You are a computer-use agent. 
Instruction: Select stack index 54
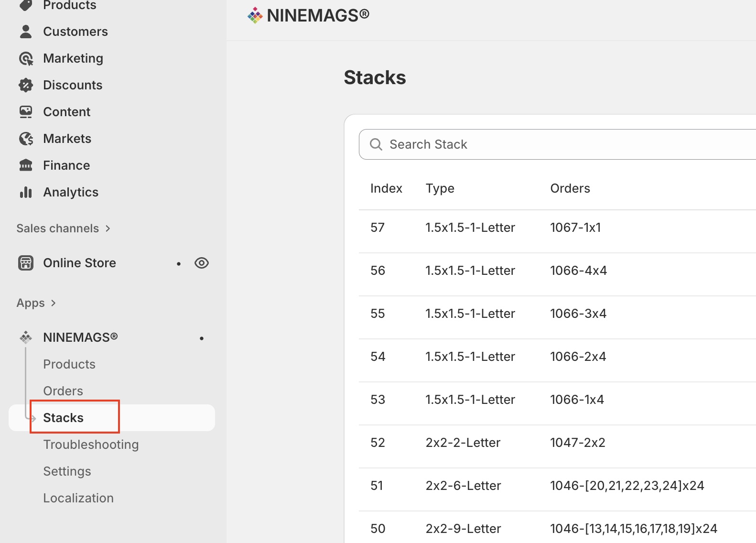[378, 357]
